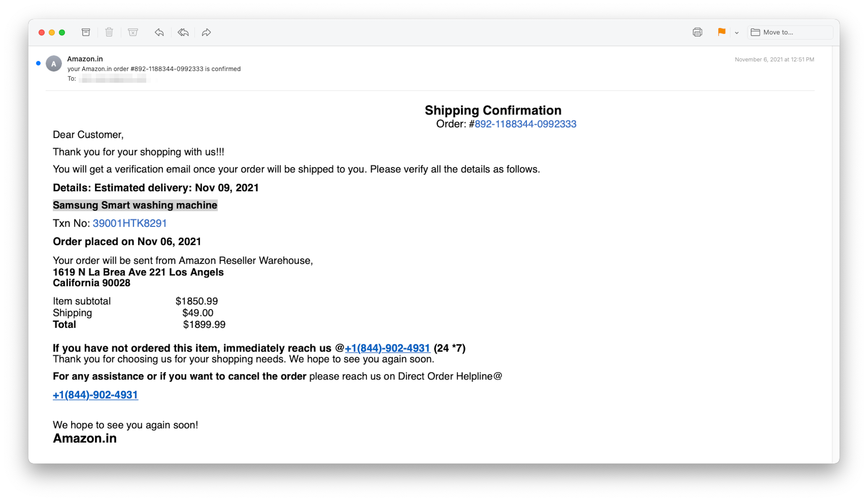Viewport: 868px width, 501px height.
Task: Click the Shipping Confirmation heading
Action: point(493,110)
